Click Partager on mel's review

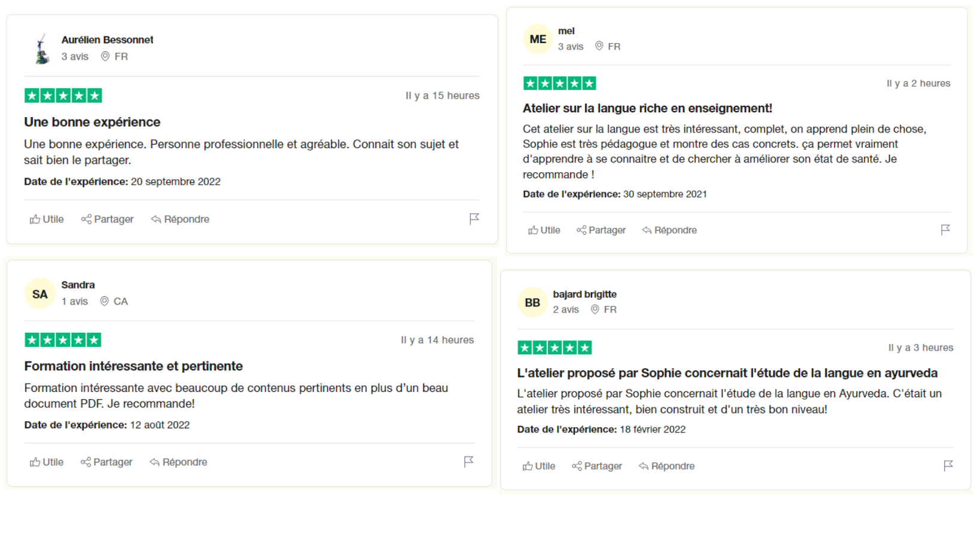(601, 230)
